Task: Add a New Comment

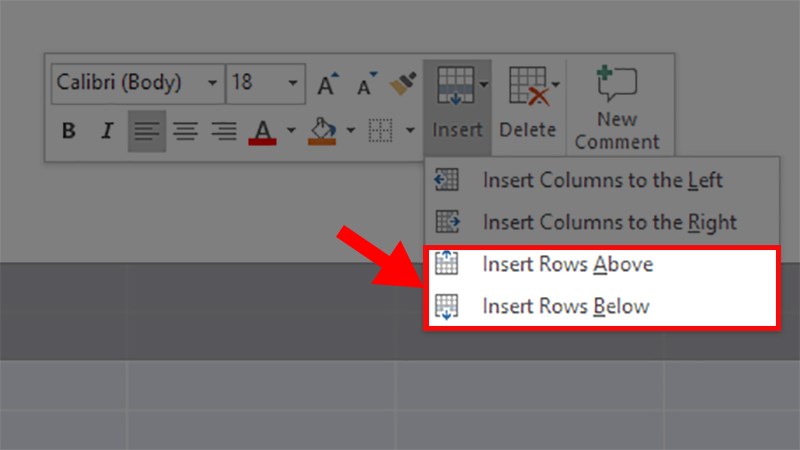Action: [x=617, y=108]
